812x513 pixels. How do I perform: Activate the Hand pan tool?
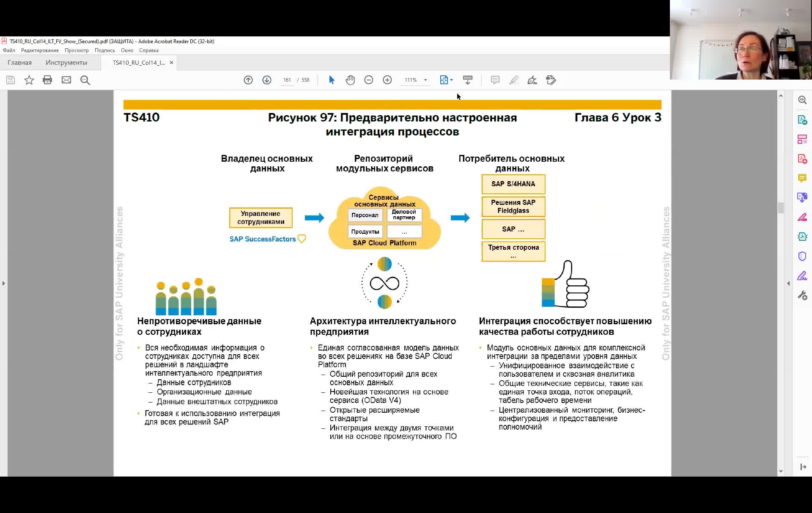click(x=350, y=80)
